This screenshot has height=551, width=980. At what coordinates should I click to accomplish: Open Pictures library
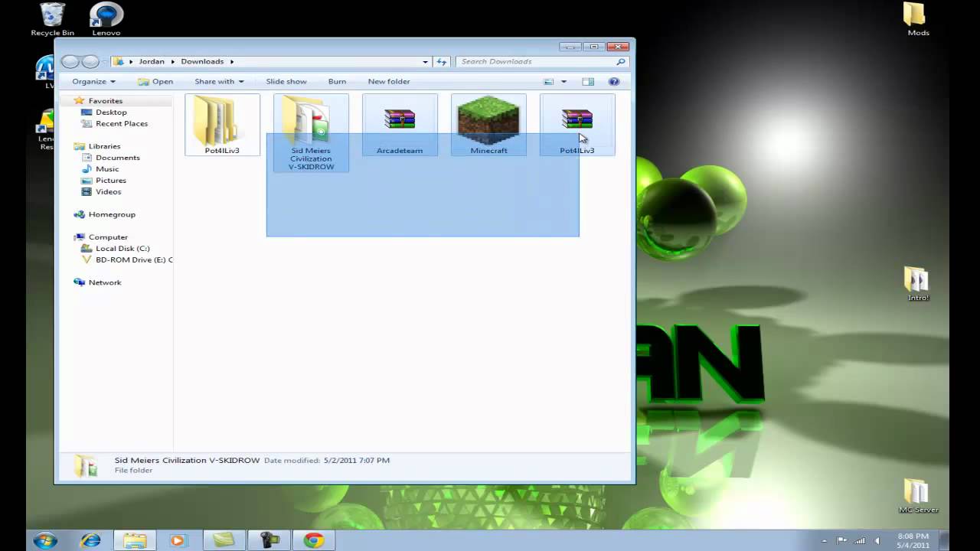pyautogui.click(x=111, y=181)
